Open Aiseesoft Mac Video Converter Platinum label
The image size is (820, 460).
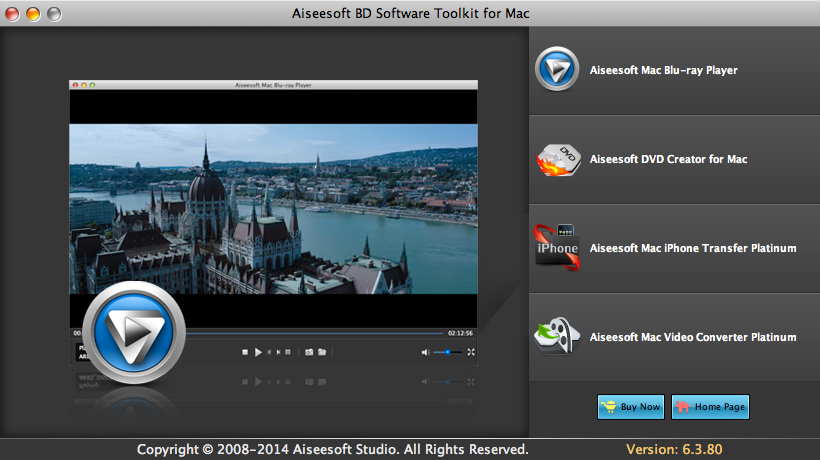click(693, 337)
